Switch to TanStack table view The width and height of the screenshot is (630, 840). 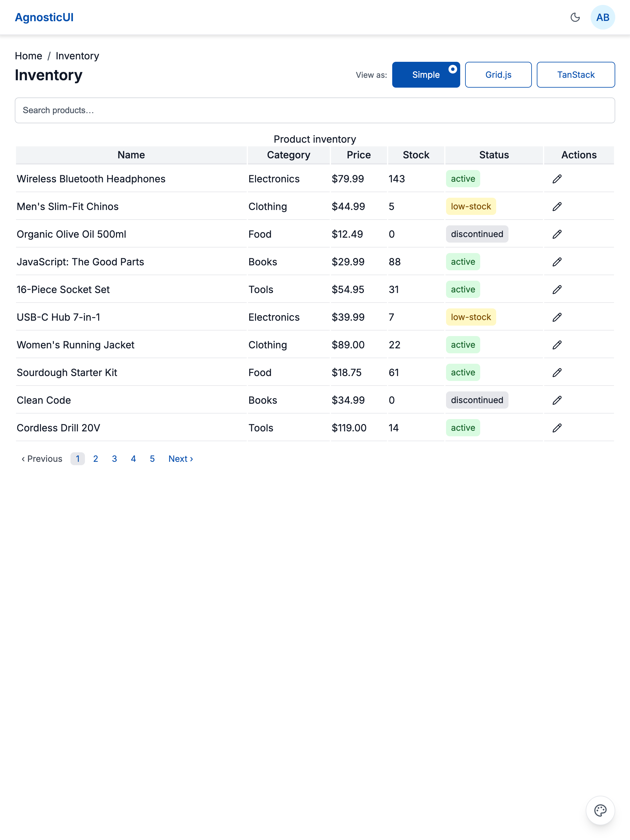(x=575, y=75)
